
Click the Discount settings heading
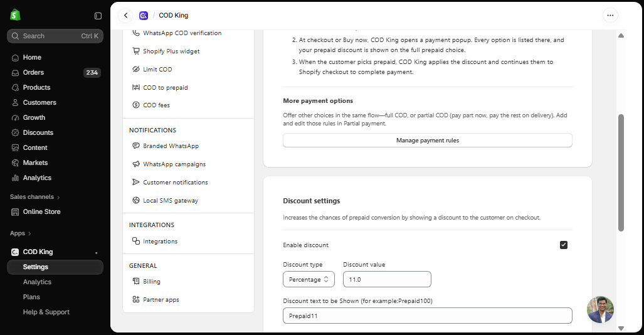[311, 201]
